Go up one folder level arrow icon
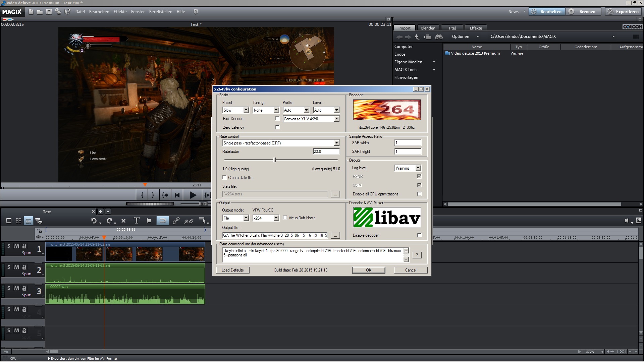The width and height of the screenshot is (644, 362). pos(417,37)
